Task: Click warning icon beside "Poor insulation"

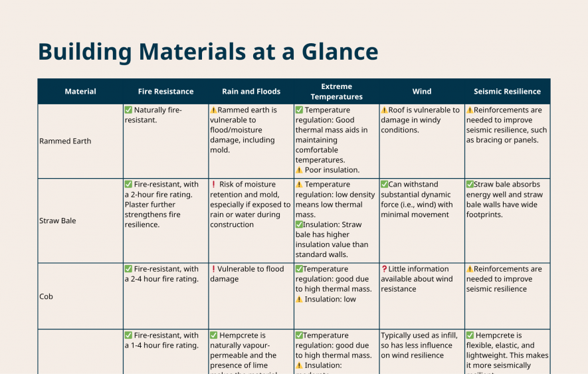Action: click(299, 170)
